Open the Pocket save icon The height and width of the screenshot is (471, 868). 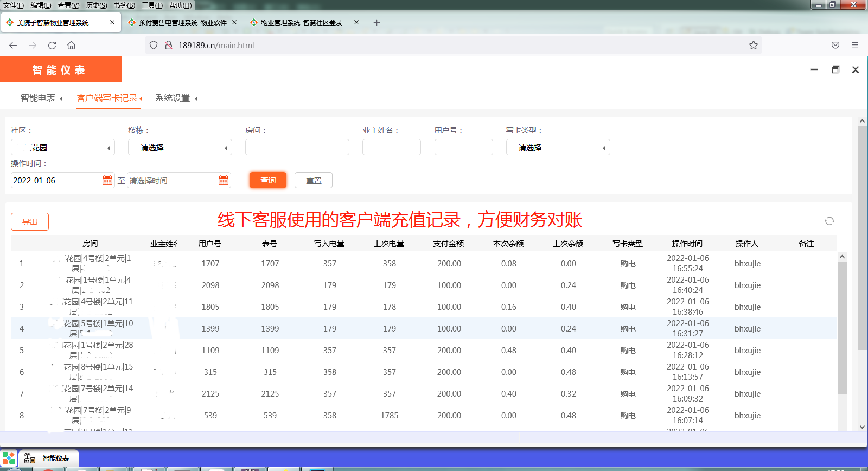point(835,46)
